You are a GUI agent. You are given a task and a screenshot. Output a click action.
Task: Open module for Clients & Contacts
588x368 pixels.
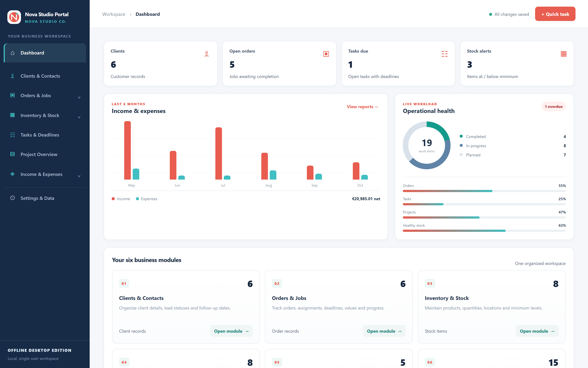[x=231, y=331]
